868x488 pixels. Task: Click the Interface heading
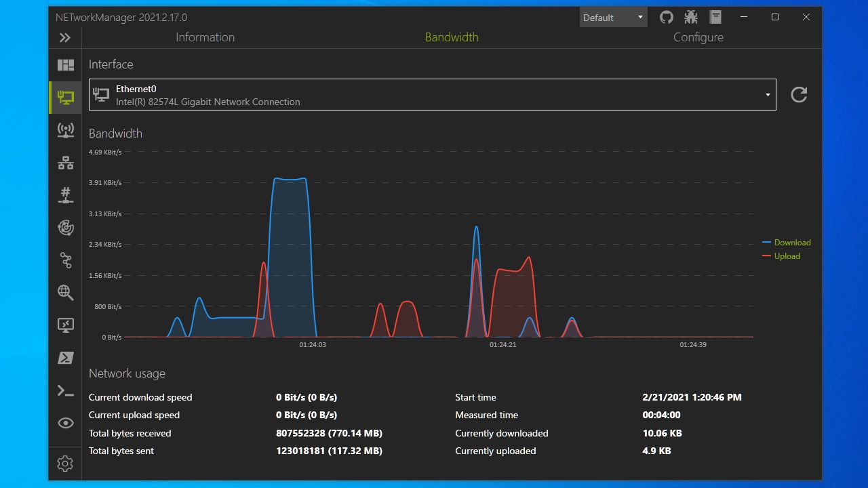tap(111, 64)
